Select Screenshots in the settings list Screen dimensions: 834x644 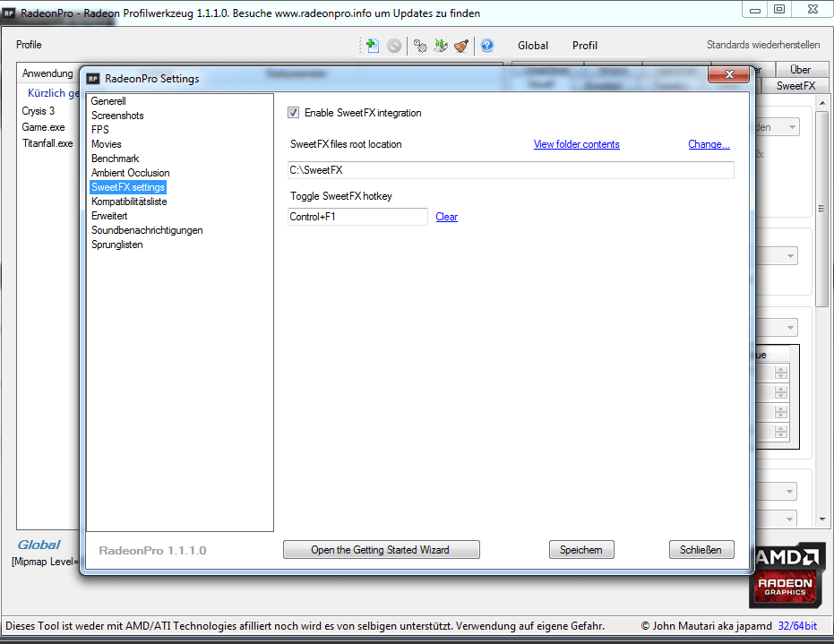tap(117, 116)
